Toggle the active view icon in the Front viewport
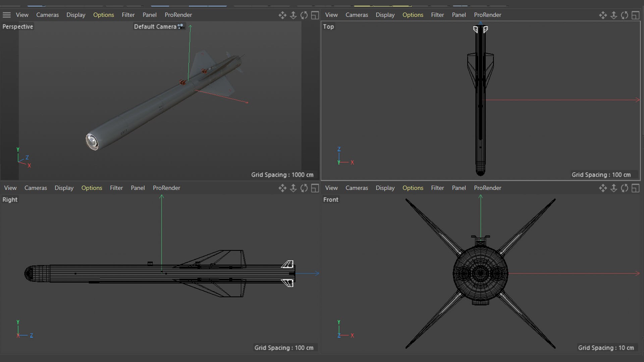 (x=635, y=188)
